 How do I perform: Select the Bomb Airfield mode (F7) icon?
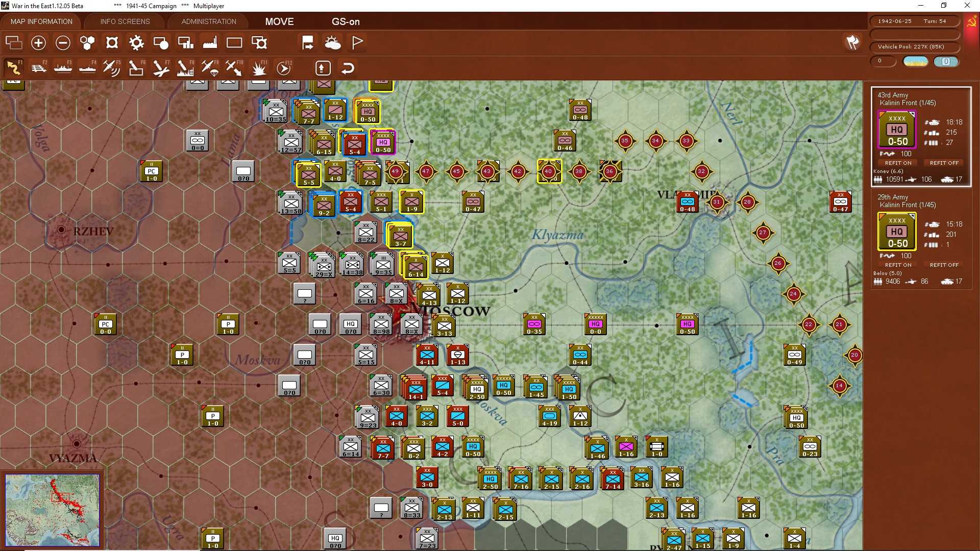pos(161,68)
